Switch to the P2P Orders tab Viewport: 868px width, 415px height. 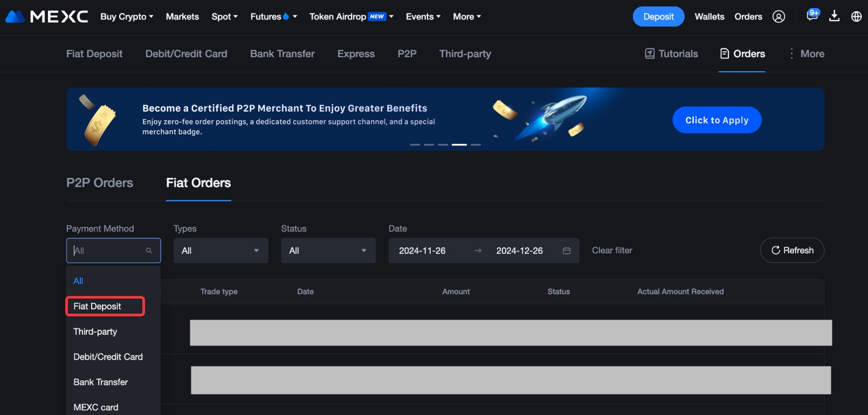(x=100, y=183)
